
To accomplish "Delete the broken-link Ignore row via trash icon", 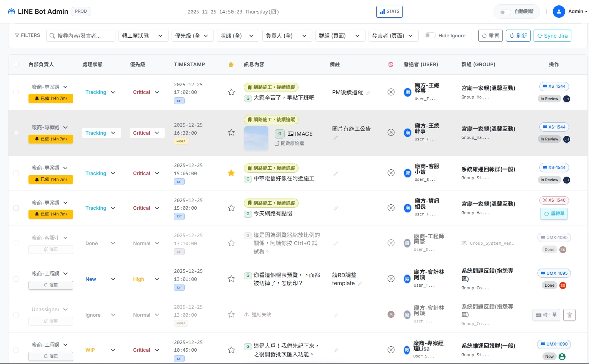I will [x=569, y=315].
